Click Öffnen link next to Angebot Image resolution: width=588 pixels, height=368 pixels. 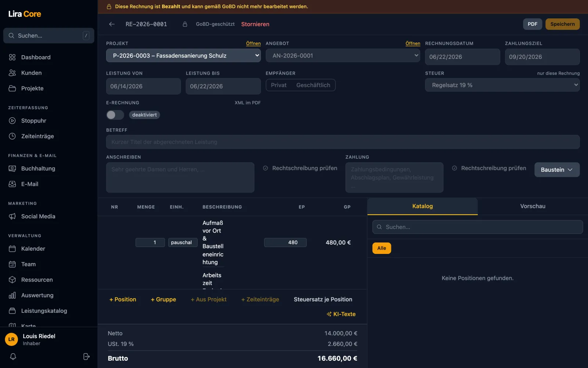click(x=413, y=43)
